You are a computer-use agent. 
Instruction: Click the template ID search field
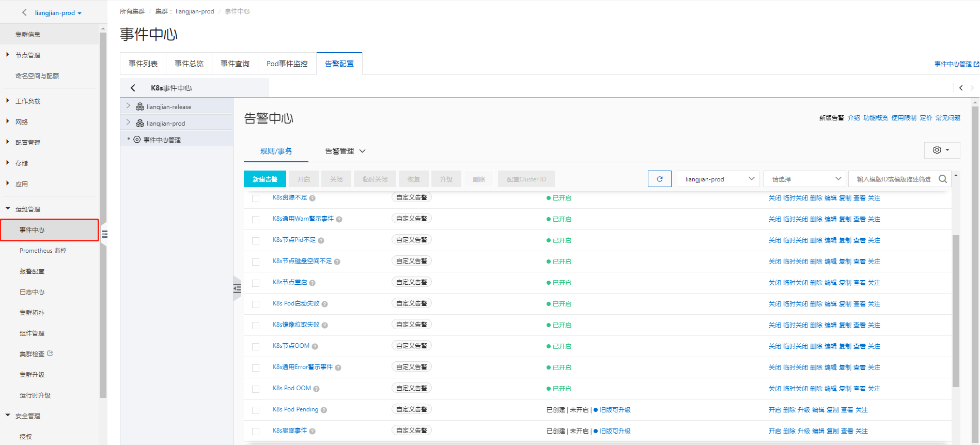point(894,179)
